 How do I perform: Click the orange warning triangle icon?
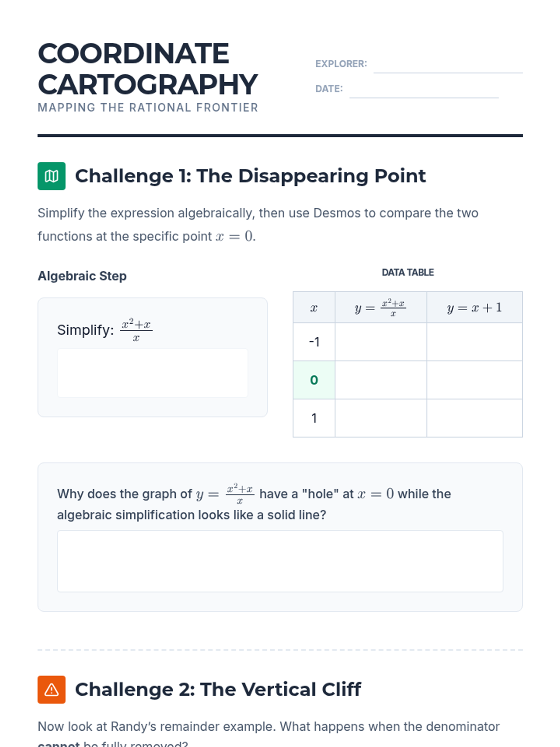pyautogui.click(x=51, y=689)
